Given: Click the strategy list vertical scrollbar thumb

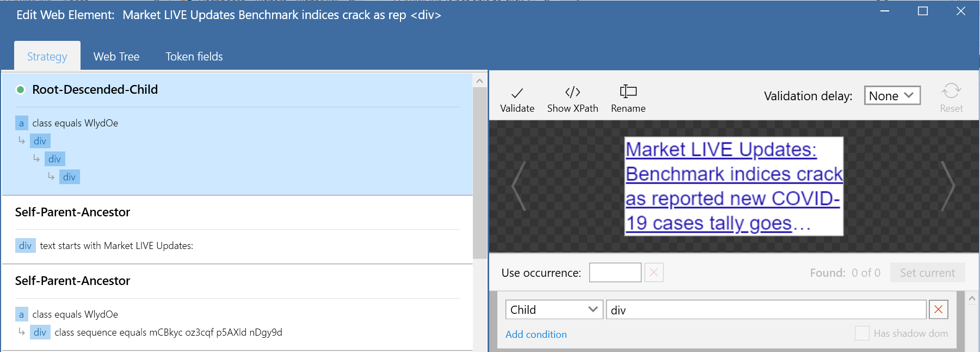Looking at the screenshot, I should [x=479, y=173].
